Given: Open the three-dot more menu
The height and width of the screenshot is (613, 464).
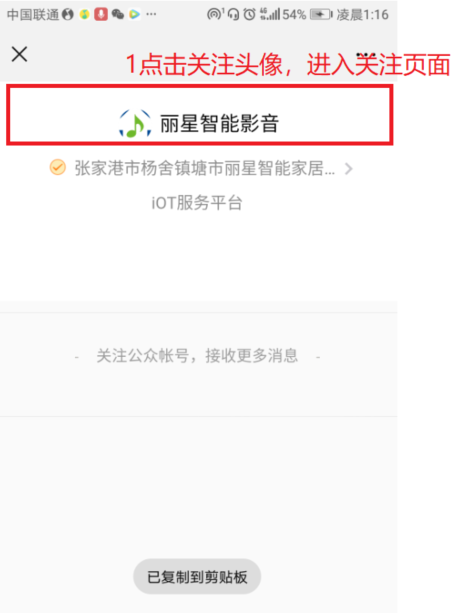Looking at the screenshot, I should coord(366,55).
